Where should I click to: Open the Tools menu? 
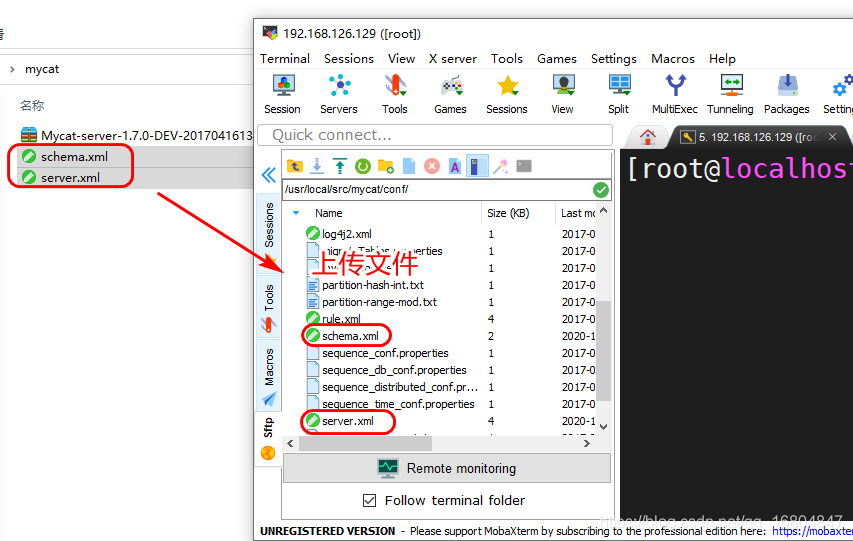[x=507, y=58]
